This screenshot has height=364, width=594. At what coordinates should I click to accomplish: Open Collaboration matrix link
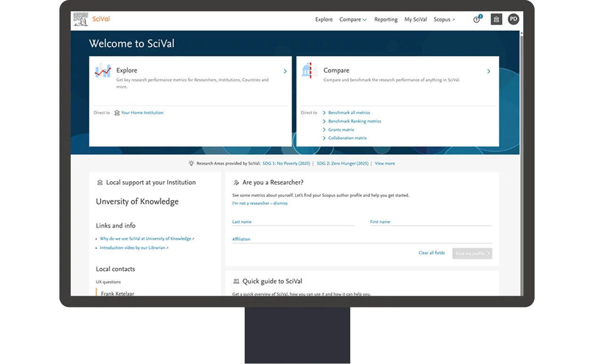click(347, 138)
